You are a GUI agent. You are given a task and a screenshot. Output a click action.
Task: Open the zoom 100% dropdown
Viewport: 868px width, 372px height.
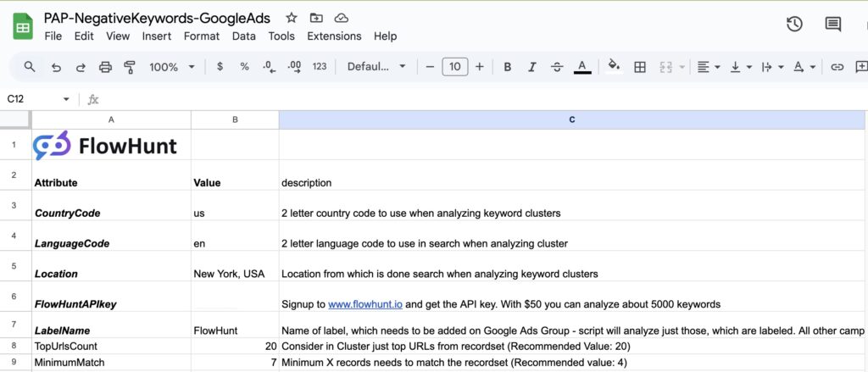(x=171, y=67)
